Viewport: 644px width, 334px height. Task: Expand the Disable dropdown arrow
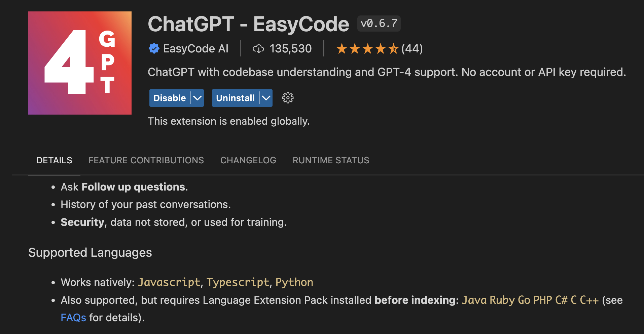pos(198,98)
